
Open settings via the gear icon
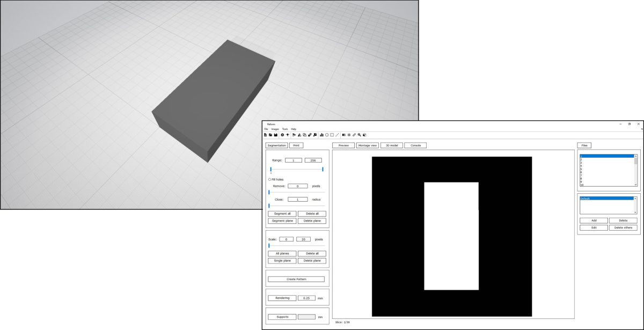tap(282, 135)
